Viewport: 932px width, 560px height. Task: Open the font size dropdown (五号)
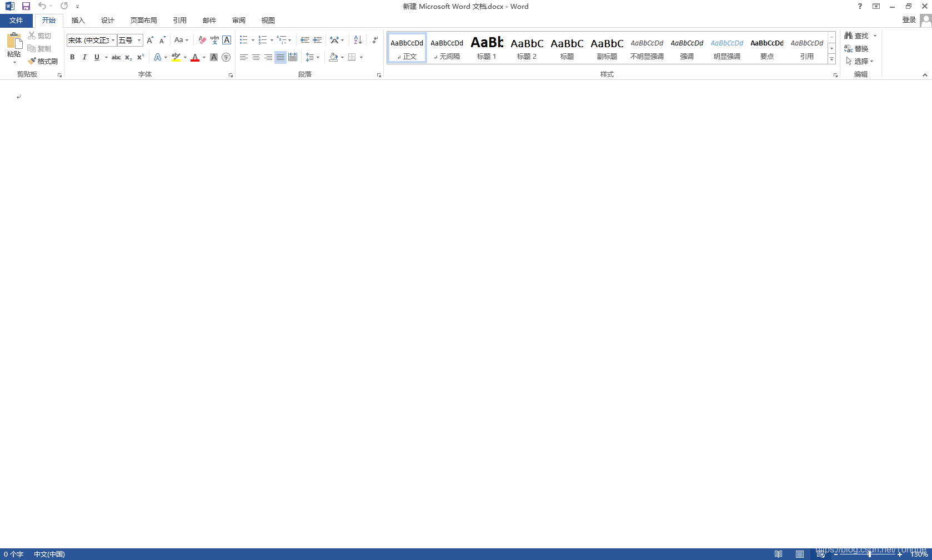click(139, 40)
